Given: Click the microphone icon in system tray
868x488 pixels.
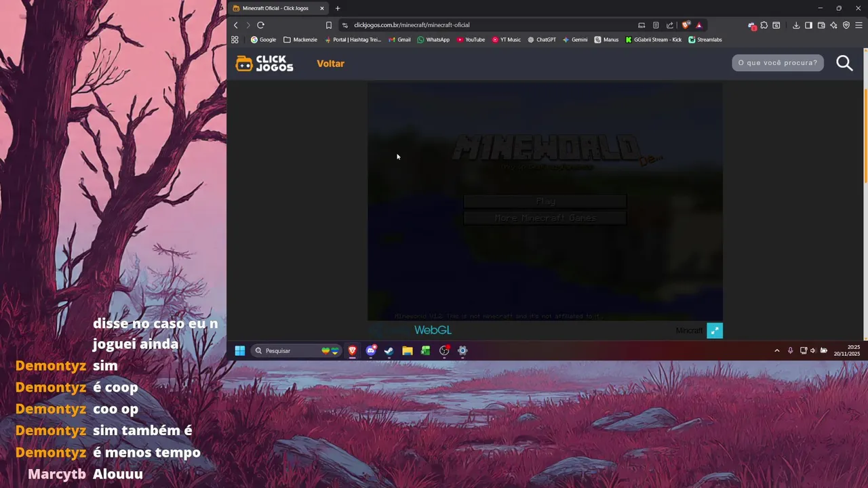Looking at the screenshot, I should coord(790,350).
